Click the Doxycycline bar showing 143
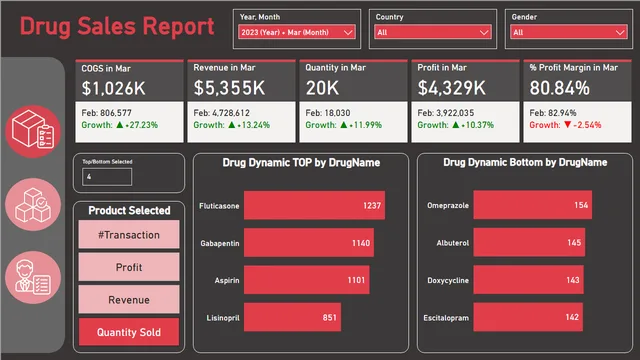Viewport: 640px width, 360px height. (529, 280)
